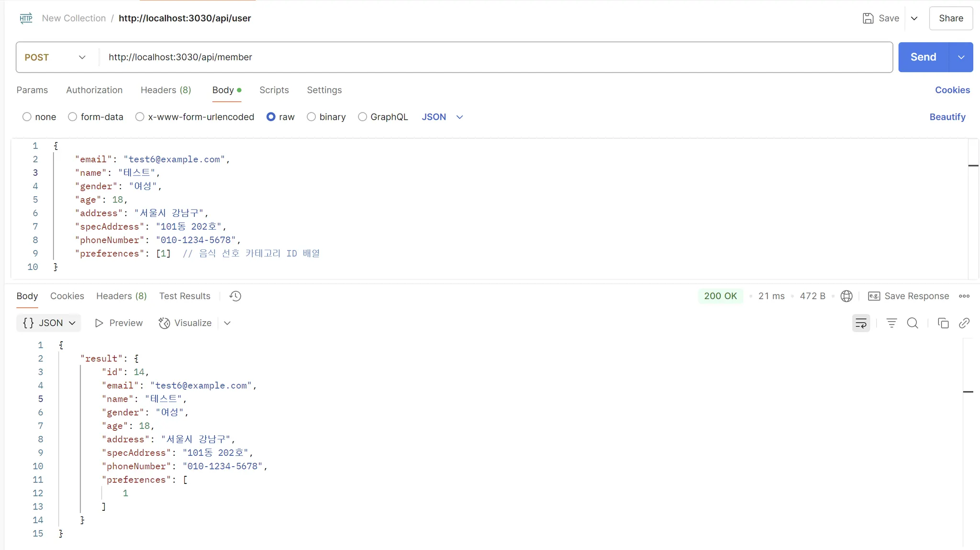Switch to the Authorization tab

94,90
